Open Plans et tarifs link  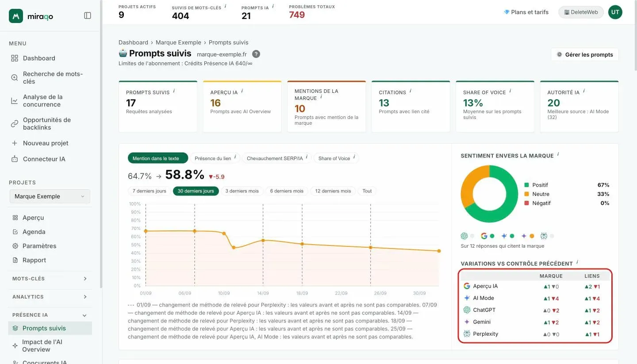pos(526,12)
